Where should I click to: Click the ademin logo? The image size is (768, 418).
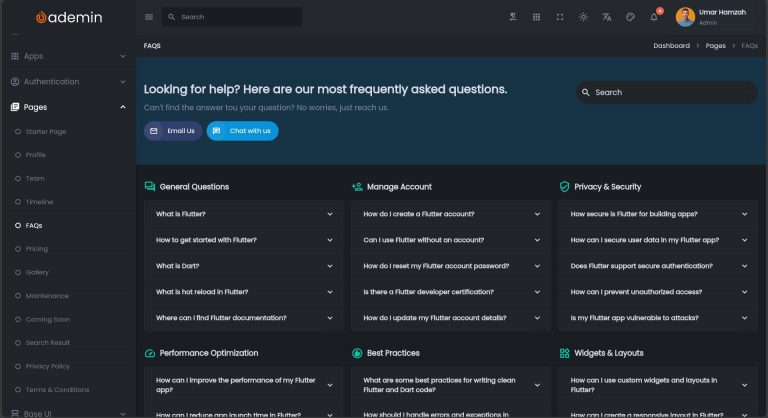[x=69, y=17]
